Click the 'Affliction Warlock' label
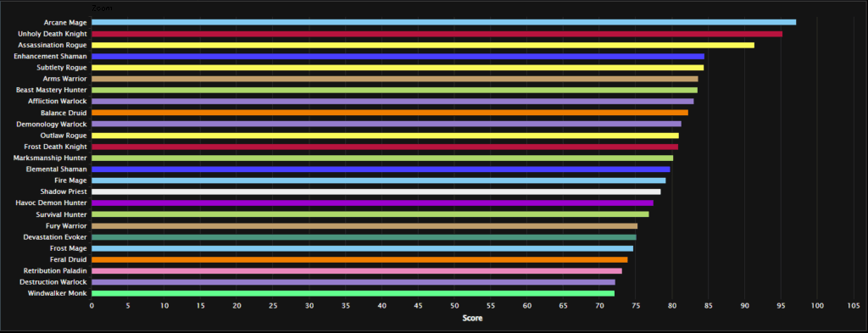Viewport: 868px width, 333px height. tap(58, 102)
